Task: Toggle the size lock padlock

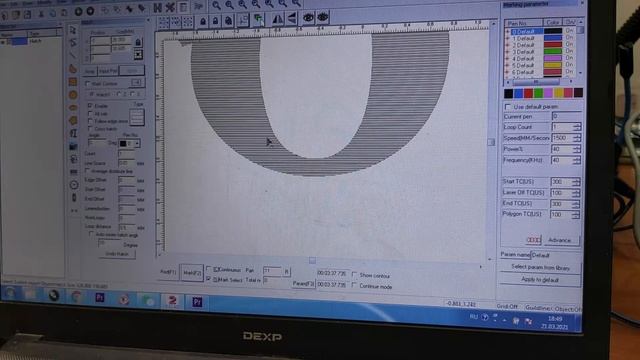Action: [138, 42]
